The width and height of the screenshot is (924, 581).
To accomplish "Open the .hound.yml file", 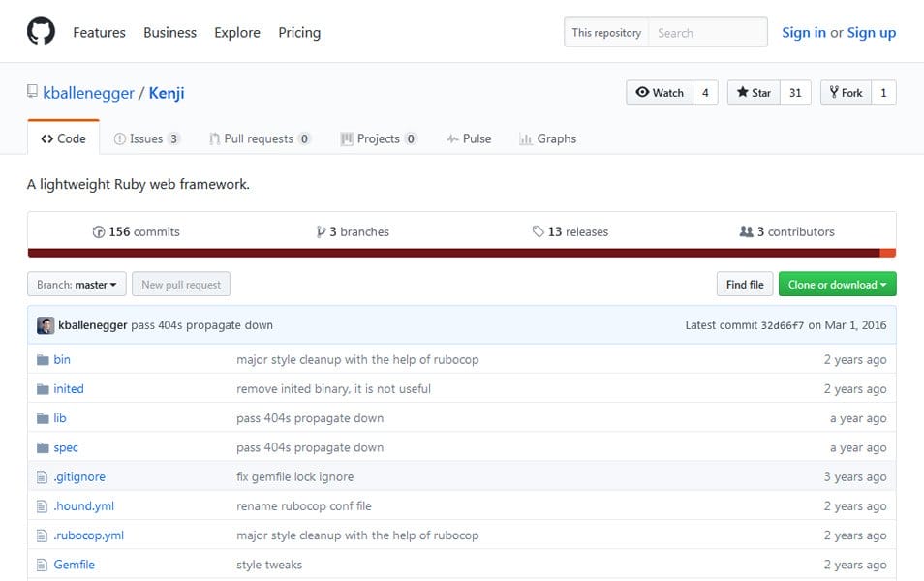I will (x=83, y=506).
